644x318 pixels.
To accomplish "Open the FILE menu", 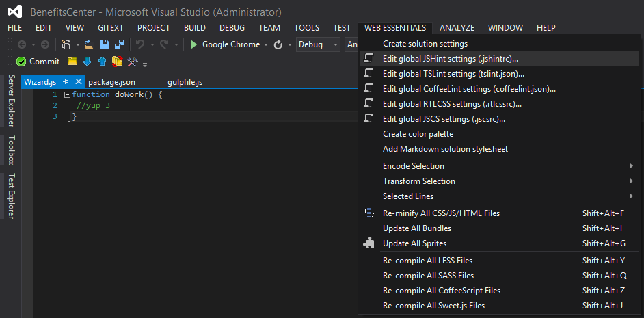I will tap(15, 28).
